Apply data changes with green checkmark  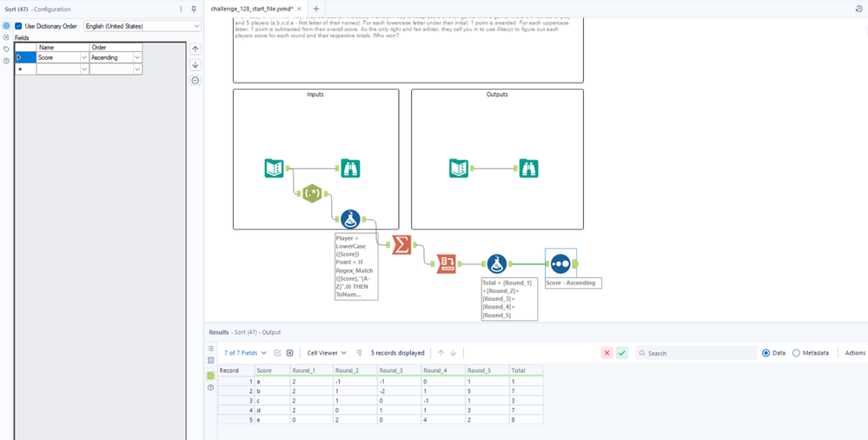622,353
